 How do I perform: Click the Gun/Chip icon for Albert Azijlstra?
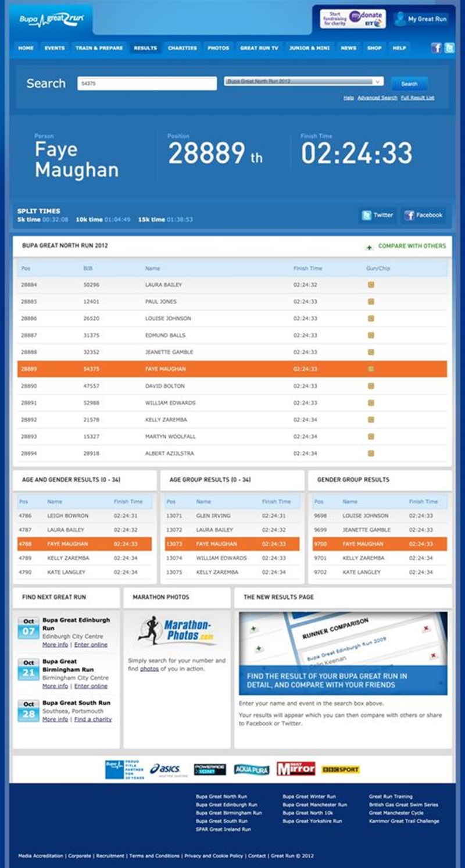click(371, 453)
